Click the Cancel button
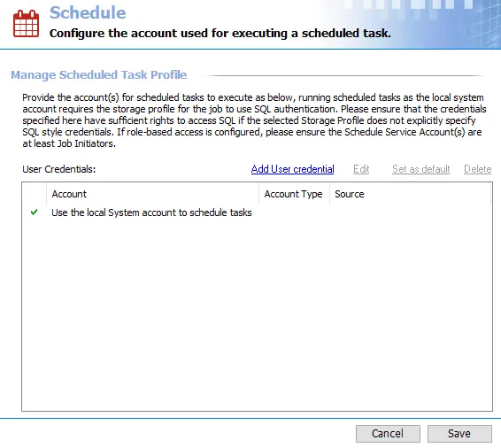 (388, 434)
